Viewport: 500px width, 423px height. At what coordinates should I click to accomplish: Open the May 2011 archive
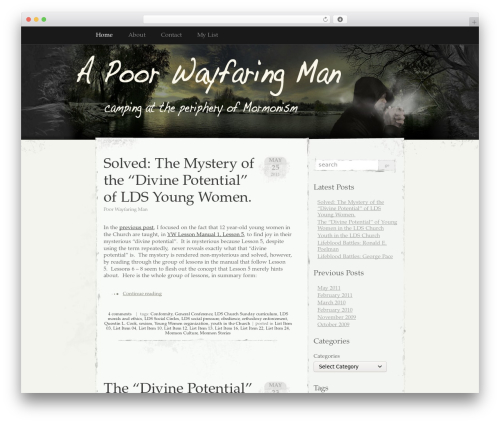(x=329, y=288)
